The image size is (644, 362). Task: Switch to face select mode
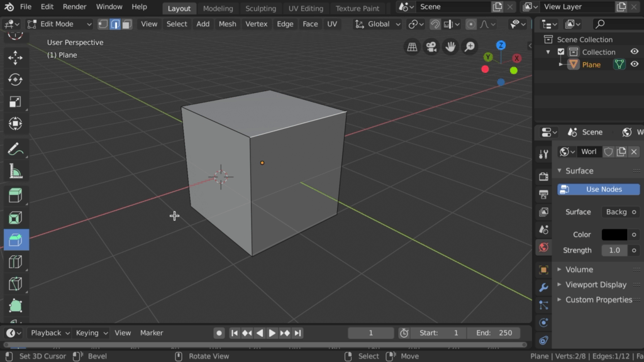(x=127, y=24)
